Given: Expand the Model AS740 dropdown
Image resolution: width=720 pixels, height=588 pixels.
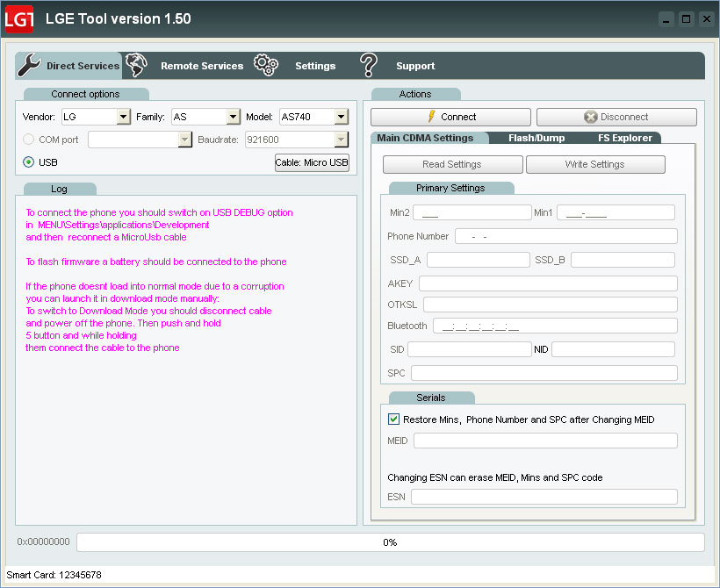Looking at the screenshot, I should point(342,117).
